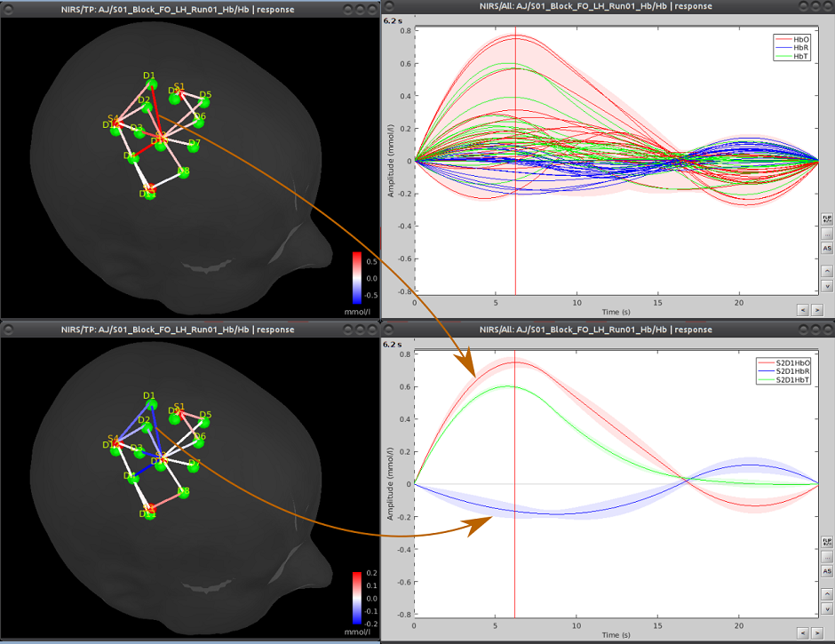Select S2D1HbT entry in bottom plot legend
This screenshot has height=644, width=835.
[783, 380]
